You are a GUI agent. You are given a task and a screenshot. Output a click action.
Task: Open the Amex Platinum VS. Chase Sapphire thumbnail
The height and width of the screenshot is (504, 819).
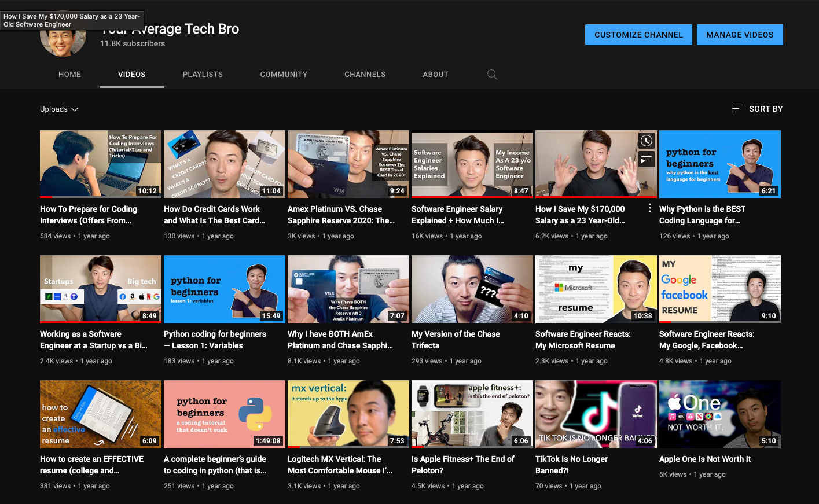348,164
